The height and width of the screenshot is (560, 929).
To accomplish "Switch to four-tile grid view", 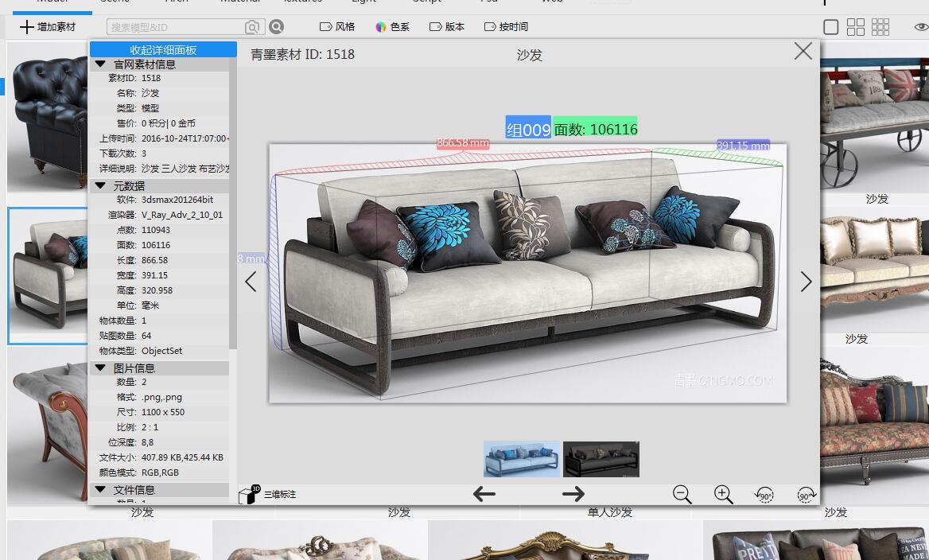I will 856,27.
